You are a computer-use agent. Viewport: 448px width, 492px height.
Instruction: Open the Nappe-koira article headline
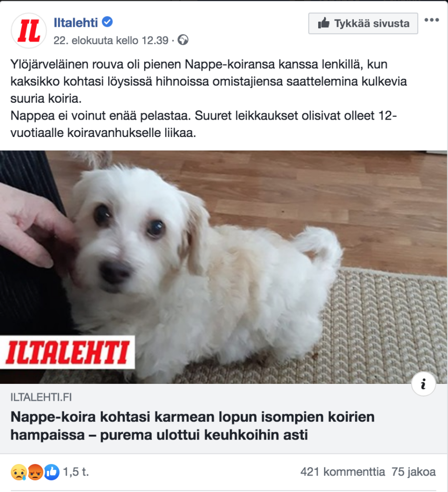192,426
